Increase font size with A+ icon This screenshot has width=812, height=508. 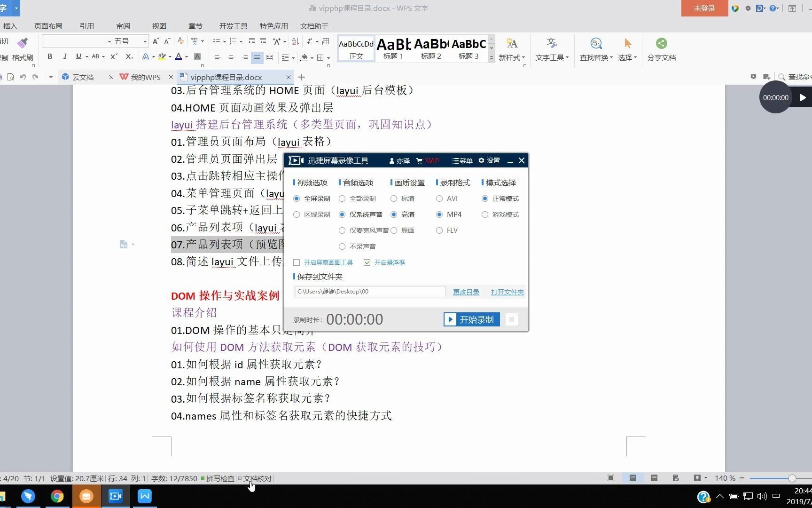tap(156, 41)
